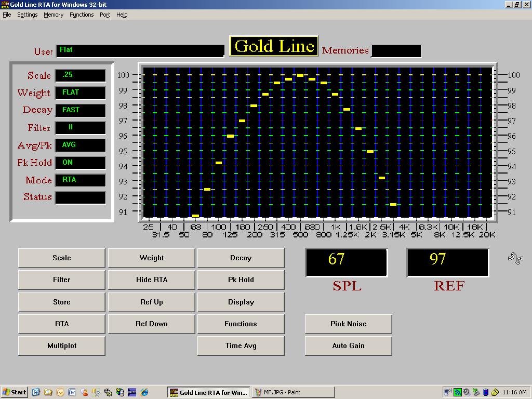Image resolution: width=532 pixels, height=399 pixels.
Task: Open the Memory menu
Action: pos(54,15)
